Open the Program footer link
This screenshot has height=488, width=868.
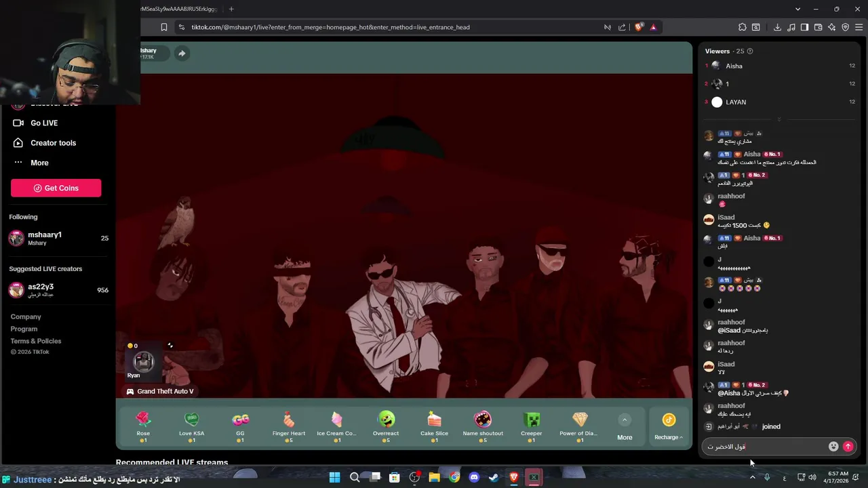point(24,329)
